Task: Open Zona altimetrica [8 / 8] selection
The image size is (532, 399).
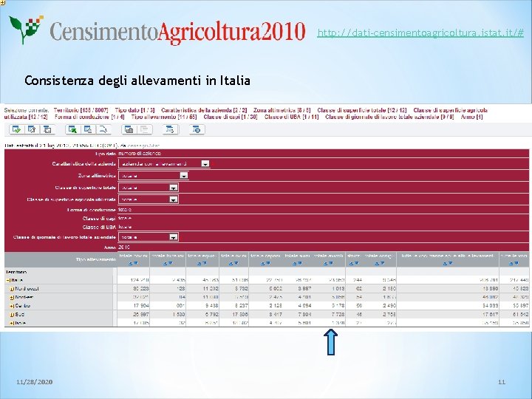Action: coord(282,110)
